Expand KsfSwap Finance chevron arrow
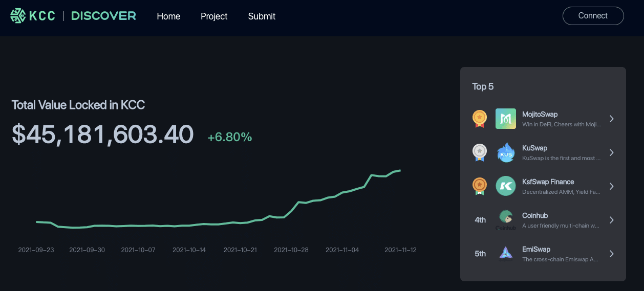Screen dimensions: 644x291 pyautogui.click(x=611, y=186)
